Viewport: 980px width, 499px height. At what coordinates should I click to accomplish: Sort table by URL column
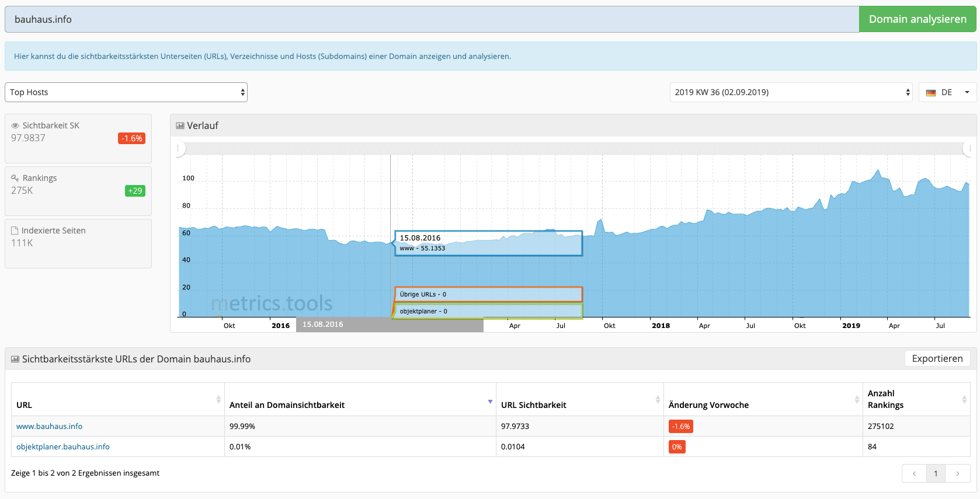tap(118, 399)
